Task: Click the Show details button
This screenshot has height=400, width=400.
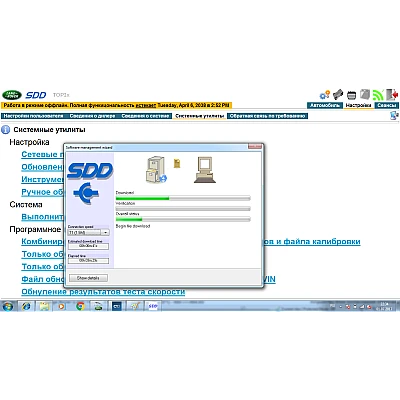Action: (88, 278)
